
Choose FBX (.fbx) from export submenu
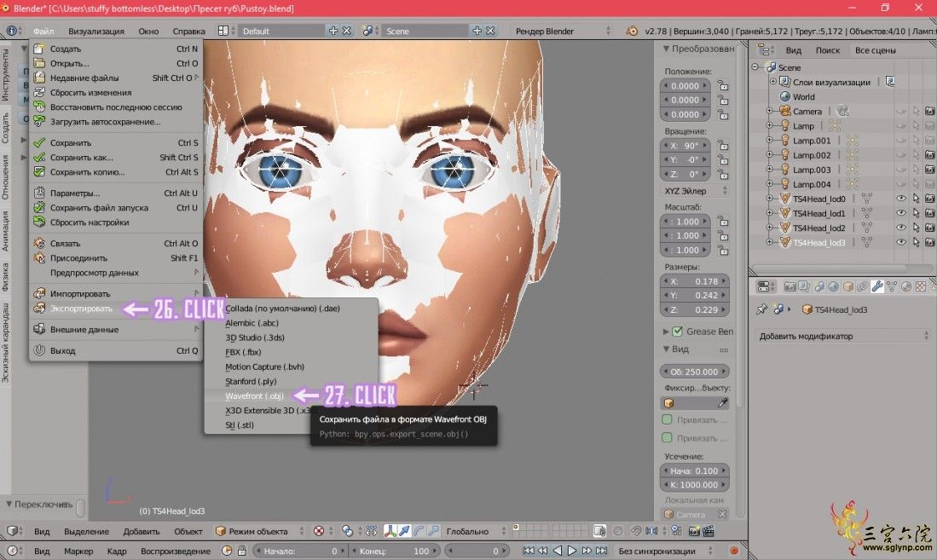(x=243, y=352)
